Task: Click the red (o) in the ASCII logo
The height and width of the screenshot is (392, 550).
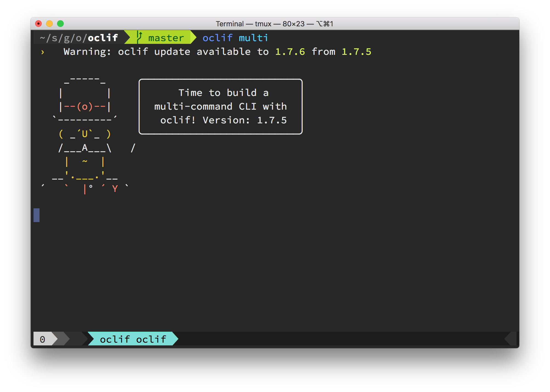Action: [x=85, y=107]
